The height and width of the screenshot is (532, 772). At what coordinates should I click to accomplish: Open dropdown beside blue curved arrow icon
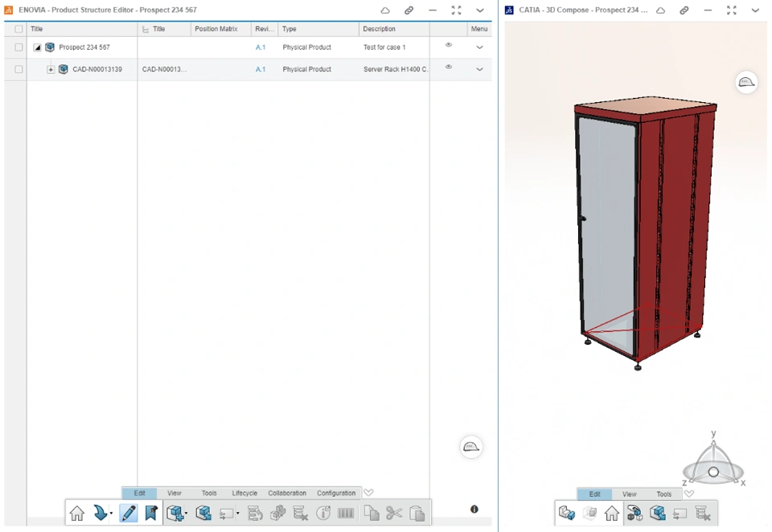pos(111,514)
